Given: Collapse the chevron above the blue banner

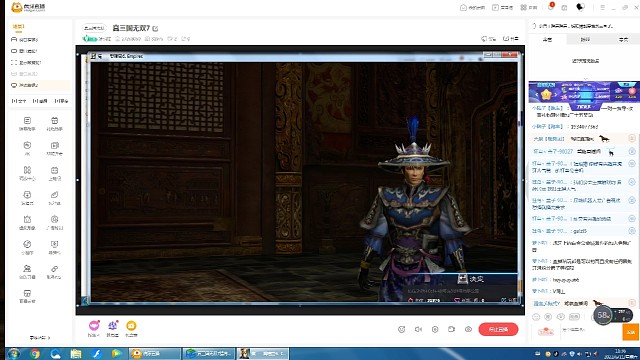Looking at the screenshot, I should [x=585, y=78].
